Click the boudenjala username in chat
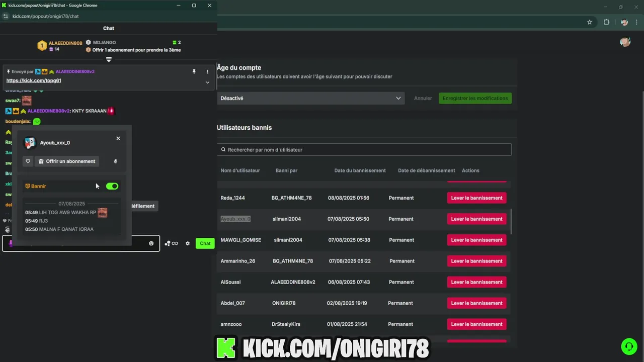 pyautogui.click(x=18, y=121)
